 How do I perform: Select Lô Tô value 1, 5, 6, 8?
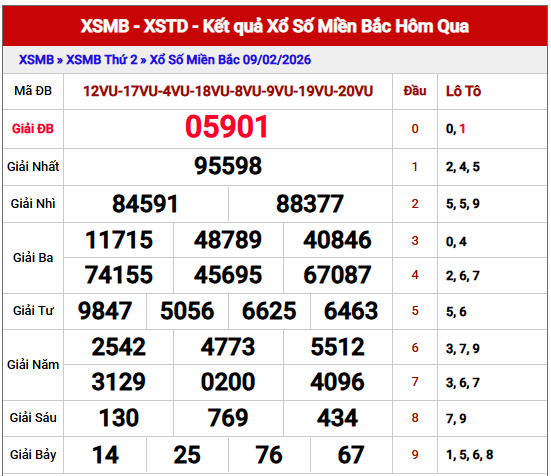click(469, 455)
